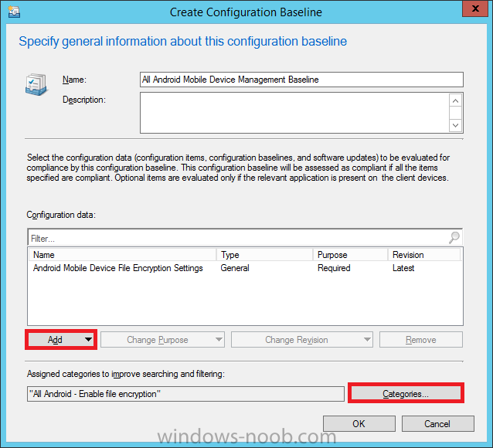Click into the Name input field

[x=301, y=80]
